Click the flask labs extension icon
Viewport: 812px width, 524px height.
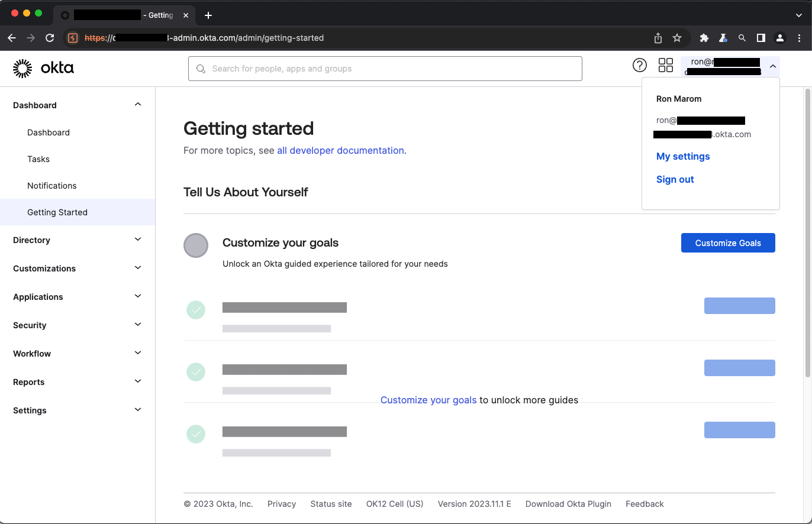[x=723, y=38]
